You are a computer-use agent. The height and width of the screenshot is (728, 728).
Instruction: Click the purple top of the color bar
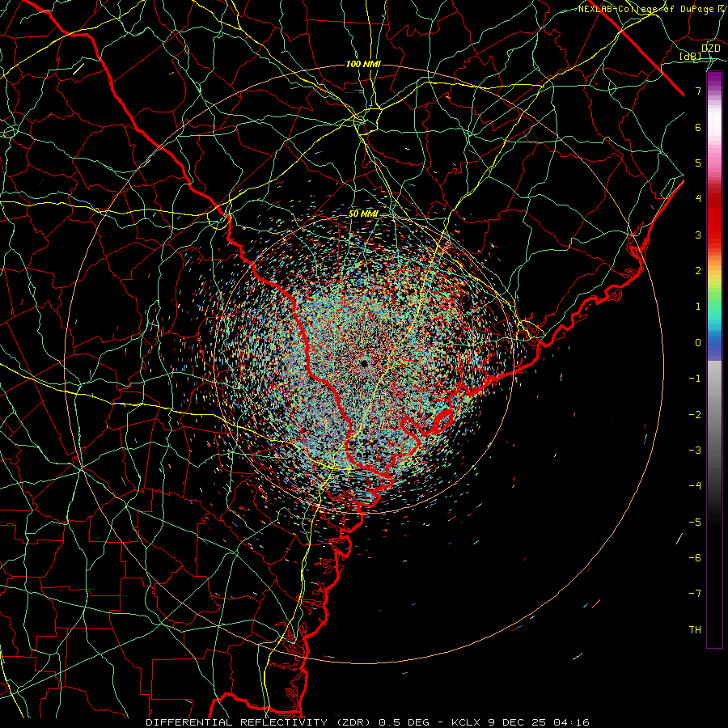[x=714, y=79]
